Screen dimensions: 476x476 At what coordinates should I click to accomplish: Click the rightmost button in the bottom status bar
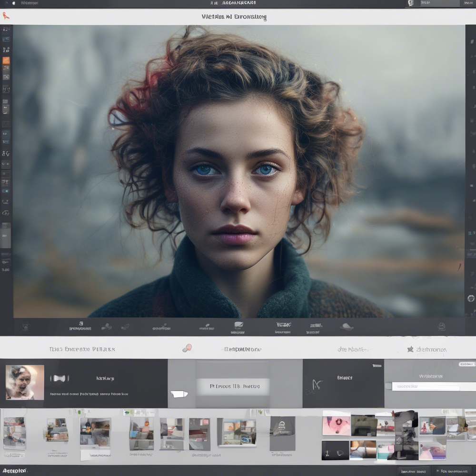453,471
